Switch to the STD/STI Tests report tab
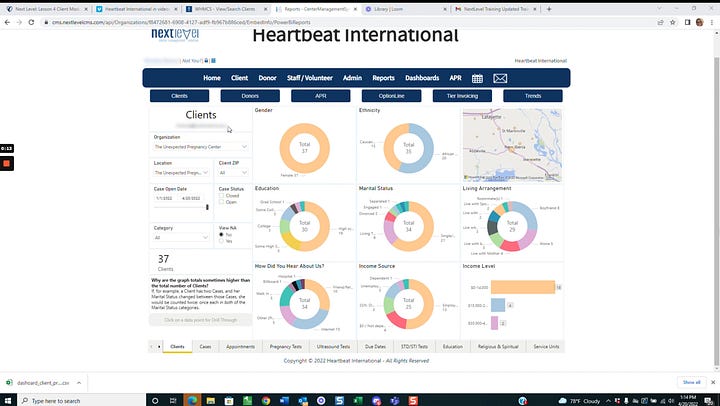This screenshot has width=720, height=406. point(415,347)
